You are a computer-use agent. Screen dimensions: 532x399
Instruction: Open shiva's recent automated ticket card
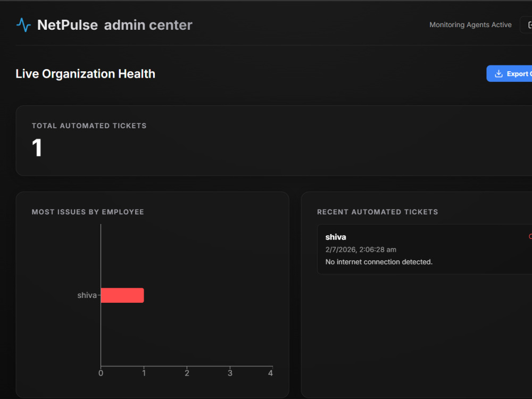(x=425, y=249)
